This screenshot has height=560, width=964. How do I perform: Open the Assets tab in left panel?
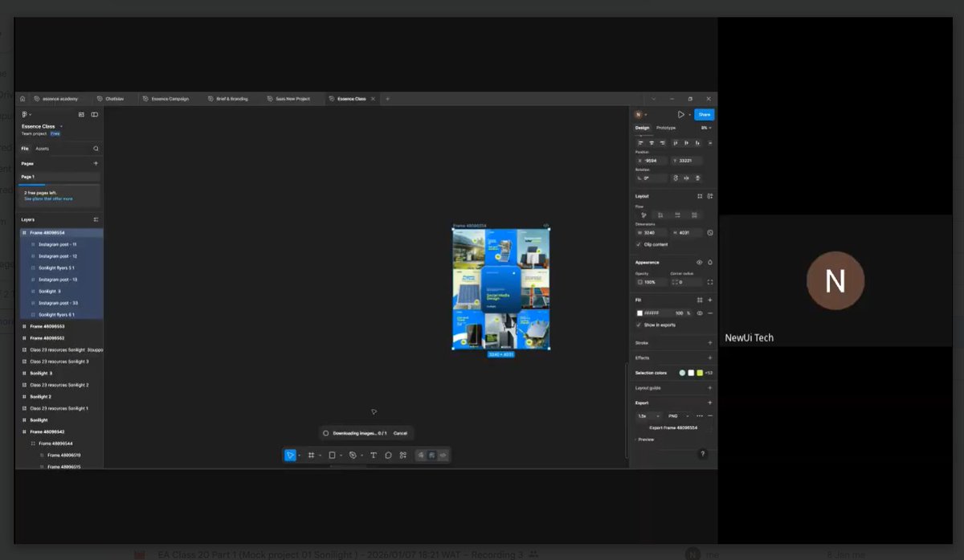42,149
